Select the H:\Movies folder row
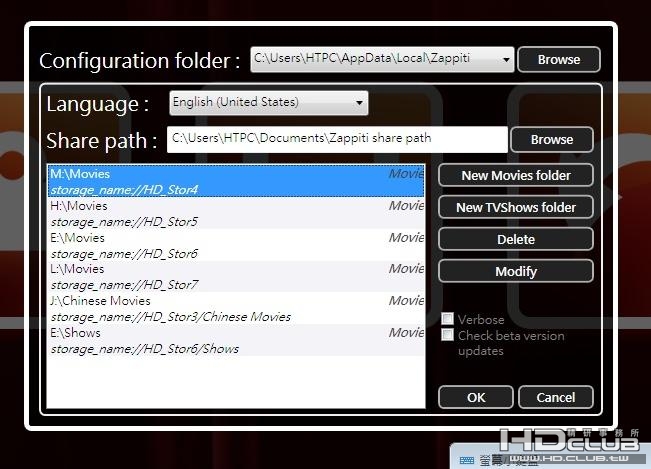The height and width of the screenshot is (469, 651). pos(236,213)
